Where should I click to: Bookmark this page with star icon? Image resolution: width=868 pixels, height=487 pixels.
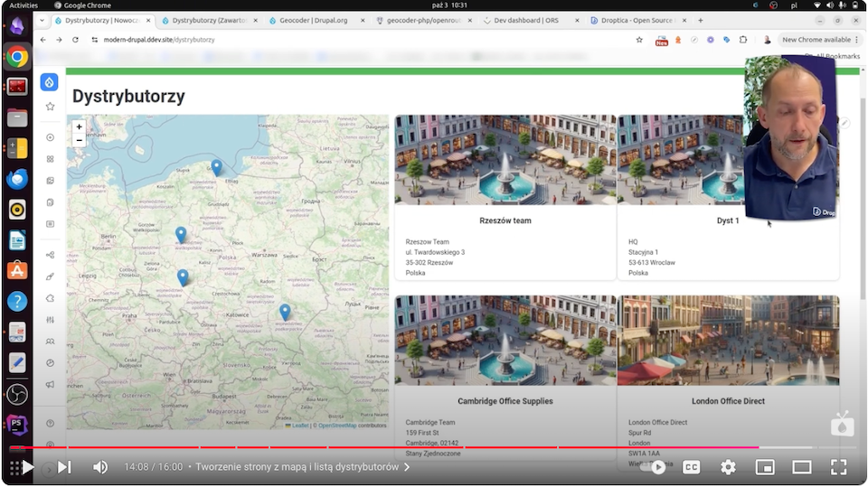point(639,40)
